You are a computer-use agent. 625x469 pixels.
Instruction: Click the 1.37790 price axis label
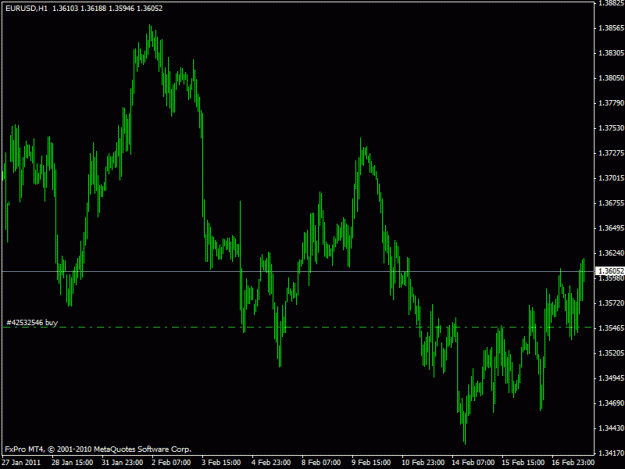(x=611, y=103)
